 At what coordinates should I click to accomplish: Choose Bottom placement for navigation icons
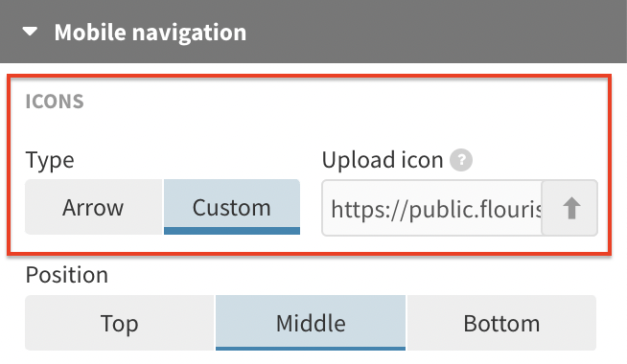501,323
